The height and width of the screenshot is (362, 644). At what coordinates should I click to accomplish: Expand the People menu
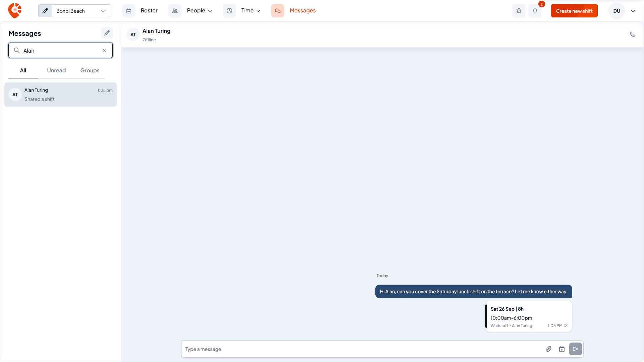tap(200, 11)
